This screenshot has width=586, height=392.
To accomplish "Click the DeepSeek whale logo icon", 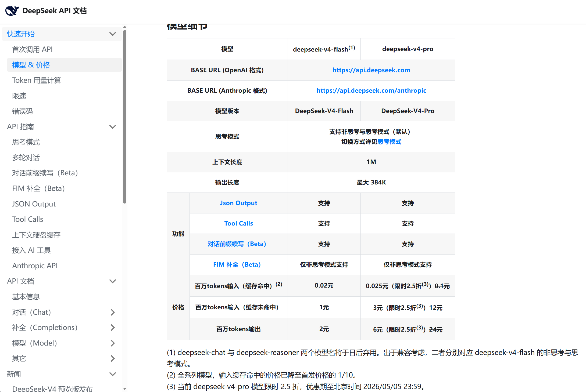I will 12,11.
